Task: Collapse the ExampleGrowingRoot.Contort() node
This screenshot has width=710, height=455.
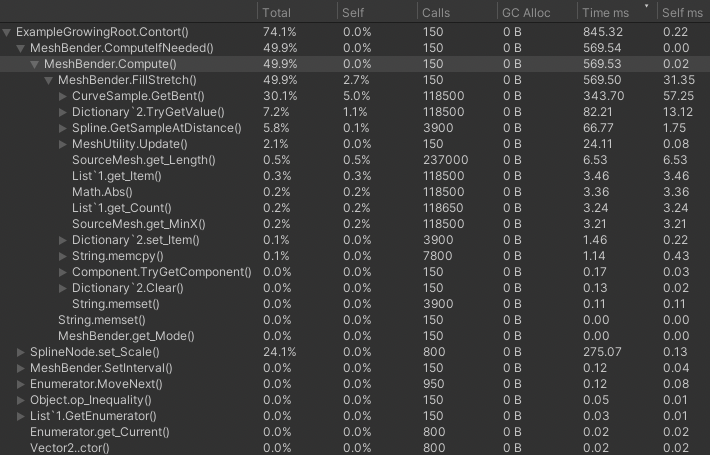Action: point(8,32)
